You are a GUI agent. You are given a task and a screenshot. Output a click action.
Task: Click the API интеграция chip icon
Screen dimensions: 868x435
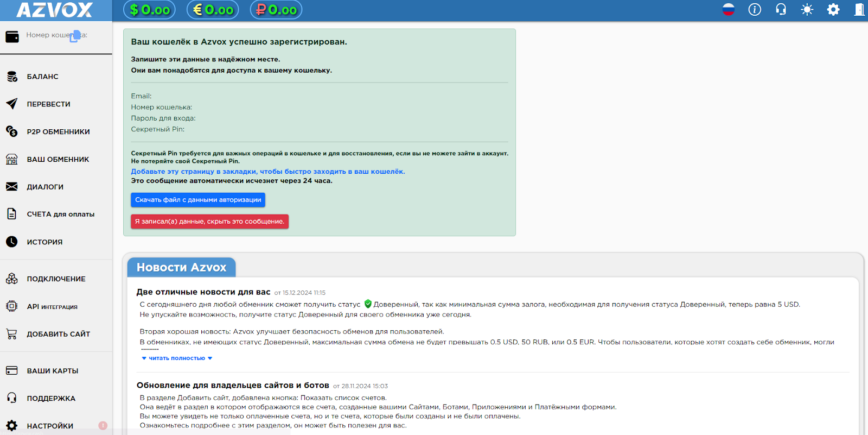click(12, 306)
